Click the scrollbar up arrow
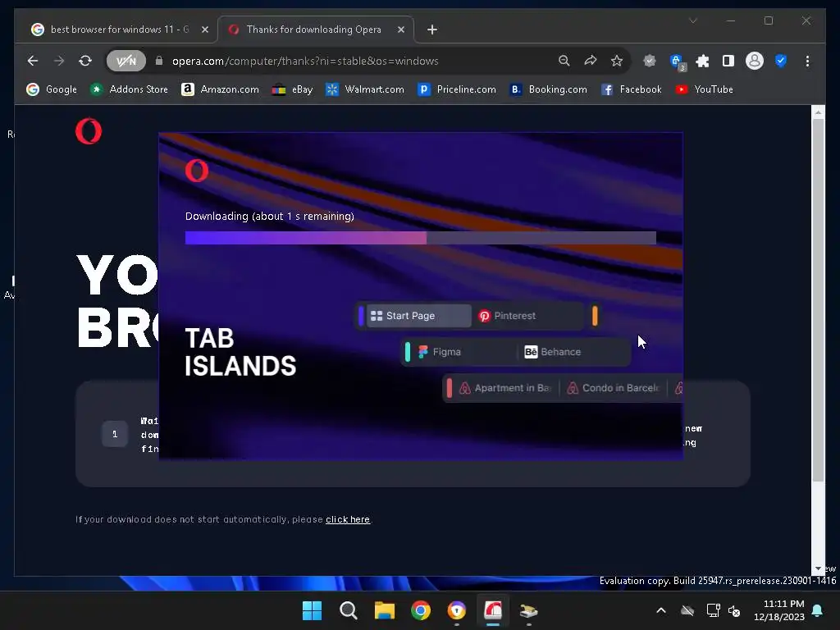This screenshot has width=840, height=630. [818, 112]
